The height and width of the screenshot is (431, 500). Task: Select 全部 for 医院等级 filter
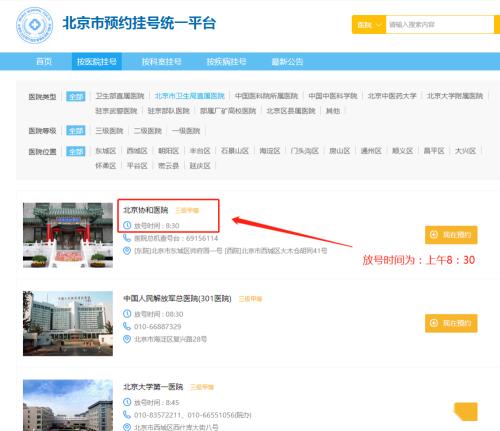[x=76, y=130]
